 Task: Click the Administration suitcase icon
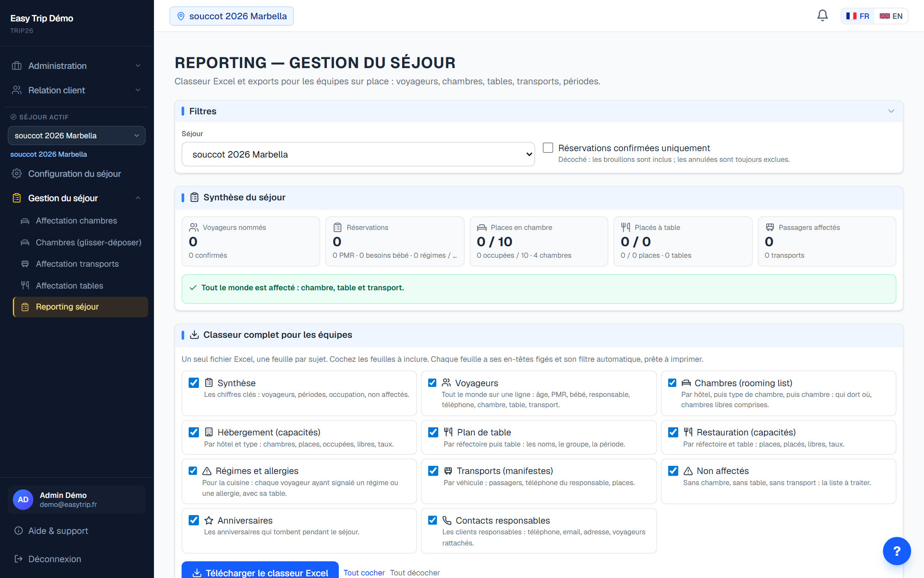point(17,66)
